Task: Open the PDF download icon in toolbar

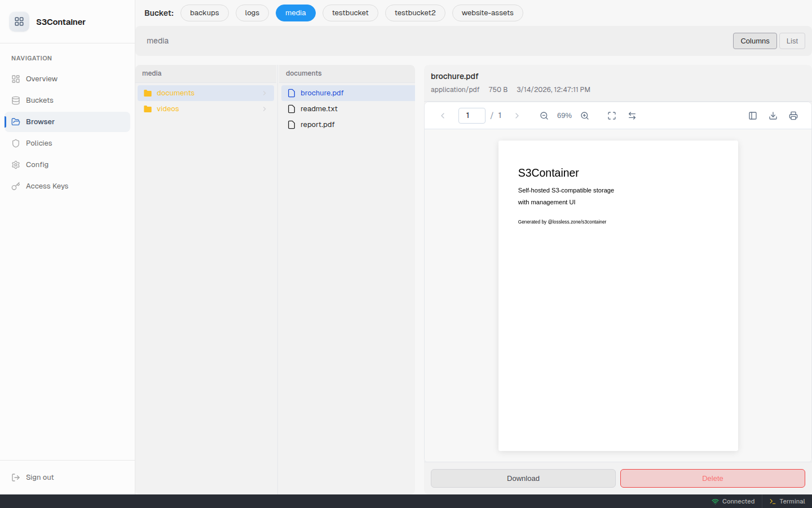Action: click(x=773, y=115)
